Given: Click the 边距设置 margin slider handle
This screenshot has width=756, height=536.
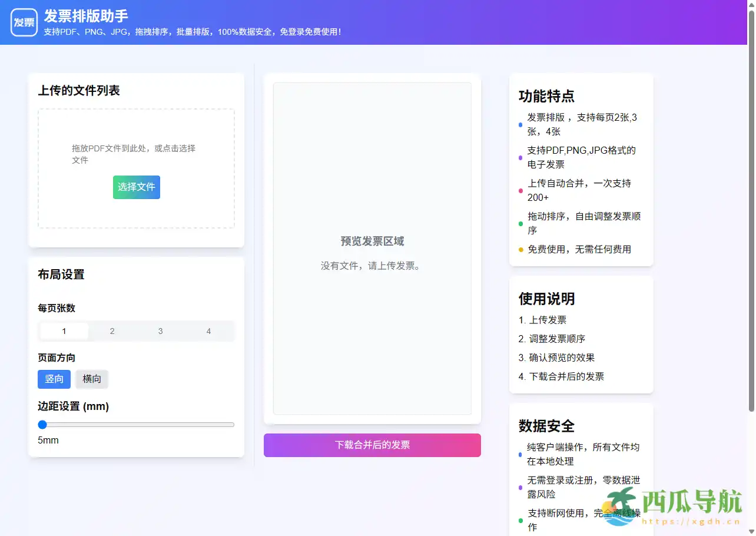Looking at the screenshot, I should (42, 424).
